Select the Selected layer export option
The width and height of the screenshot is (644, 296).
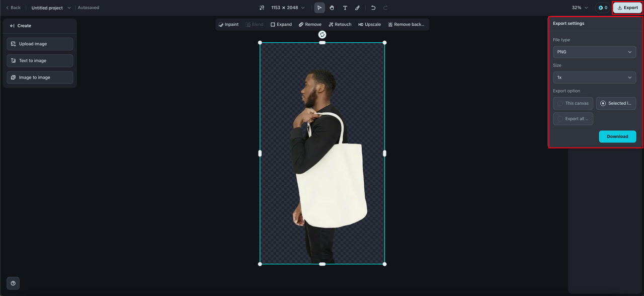616,103
